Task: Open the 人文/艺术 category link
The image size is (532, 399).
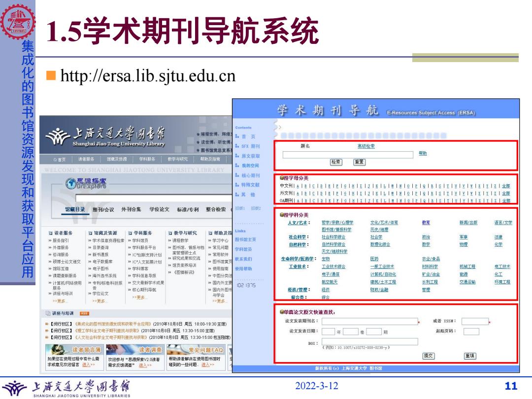Action: (x=298, y=223)
